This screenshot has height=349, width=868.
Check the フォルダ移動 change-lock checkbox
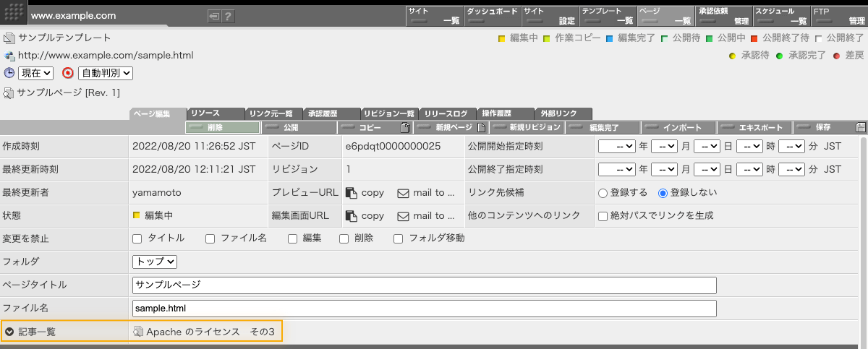(399, 238)
